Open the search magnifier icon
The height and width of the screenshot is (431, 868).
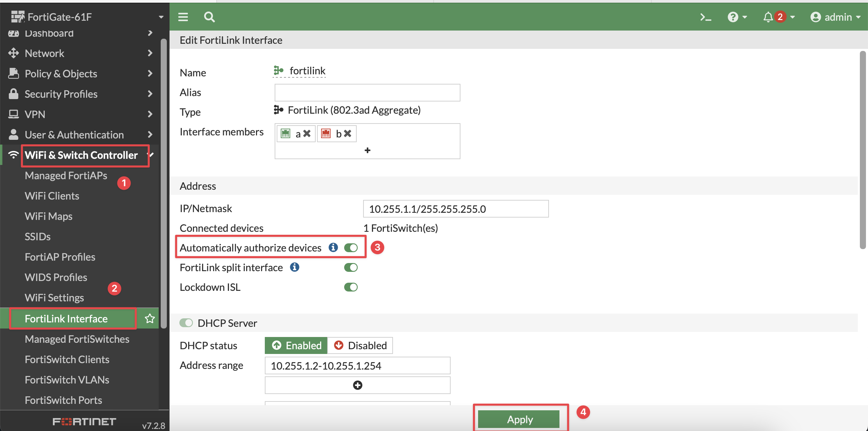click(x=209, y=17)
